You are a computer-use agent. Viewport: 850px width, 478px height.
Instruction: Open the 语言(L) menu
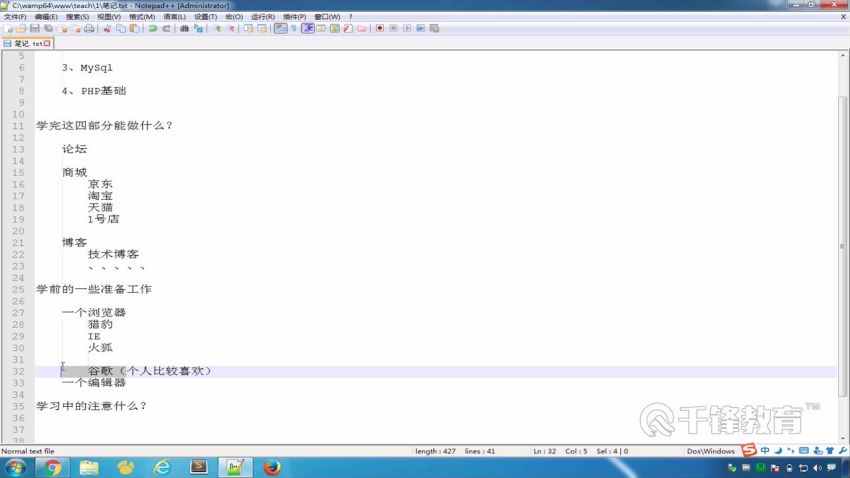(175, 17)
